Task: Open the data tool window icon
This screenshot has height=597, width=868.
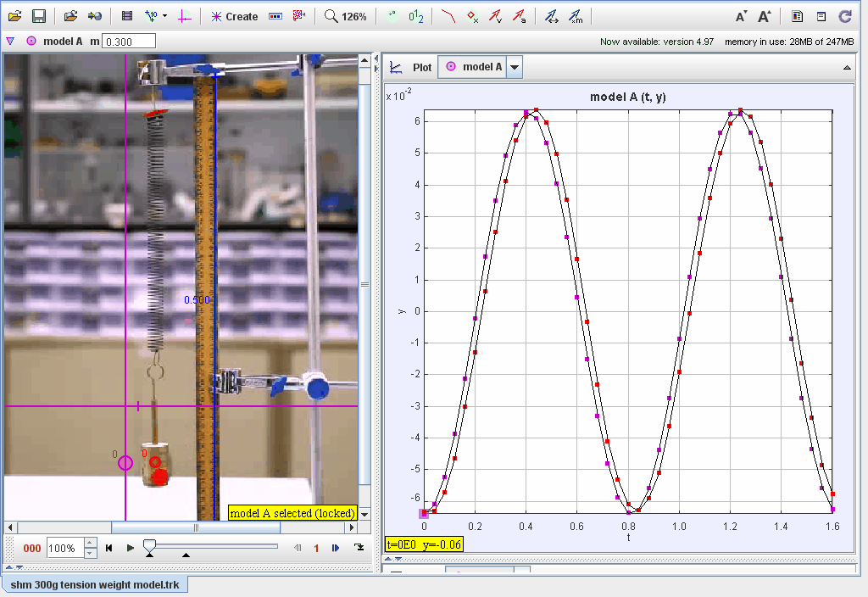Action: 821,17
